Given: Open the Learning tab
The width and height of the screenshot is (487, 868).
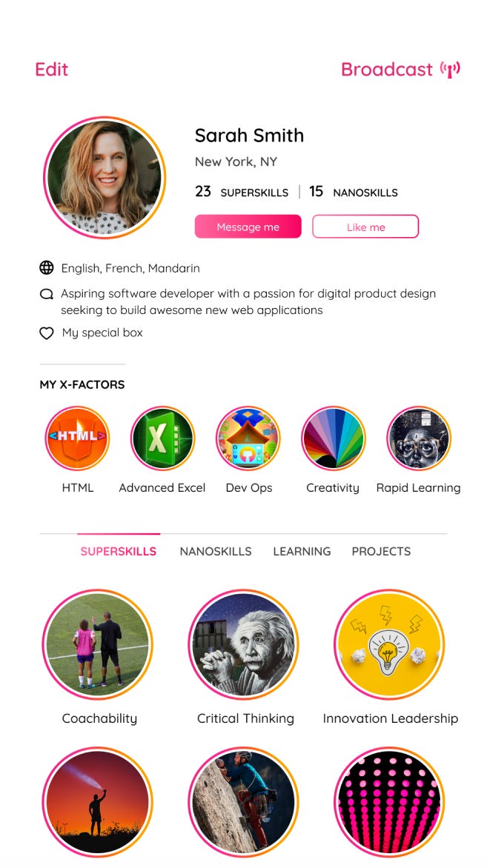Looking at the screenshot, I should 302,551.
